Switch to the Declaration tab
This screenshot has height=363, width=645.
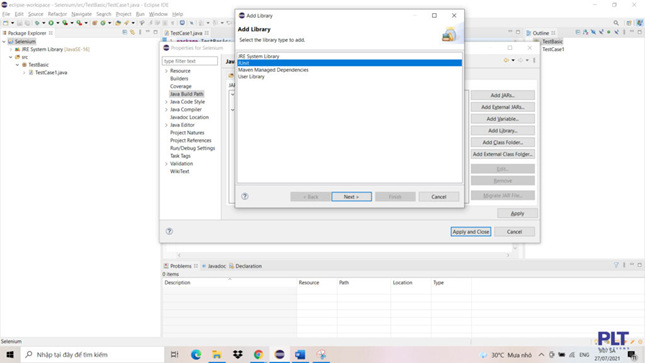[x=245, y=266]
